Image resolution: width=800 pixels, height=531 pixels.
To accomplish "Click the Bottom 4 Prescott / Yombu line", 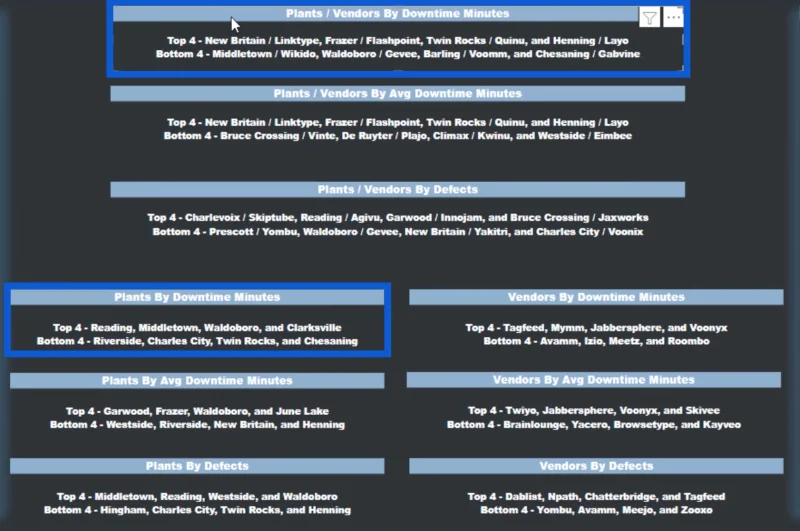I will (x=397, y=232).
